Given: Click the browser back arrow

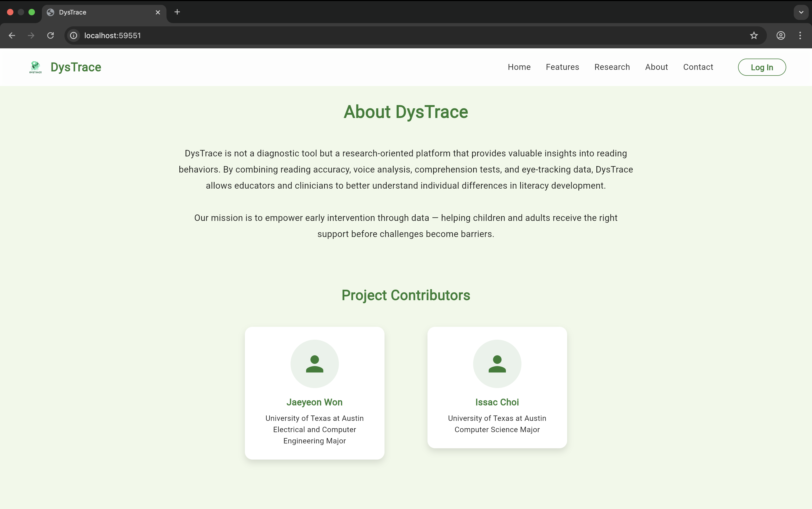Looking at the screenshot, I should click(x=12, y=35).
